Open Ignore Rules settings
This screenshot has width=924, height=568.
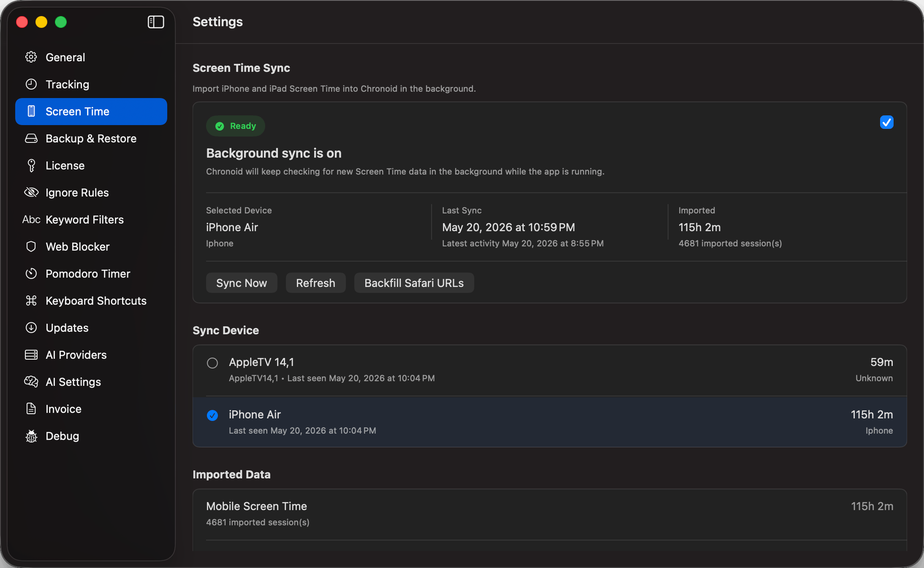pyautogui.click(x=91, y=192)
